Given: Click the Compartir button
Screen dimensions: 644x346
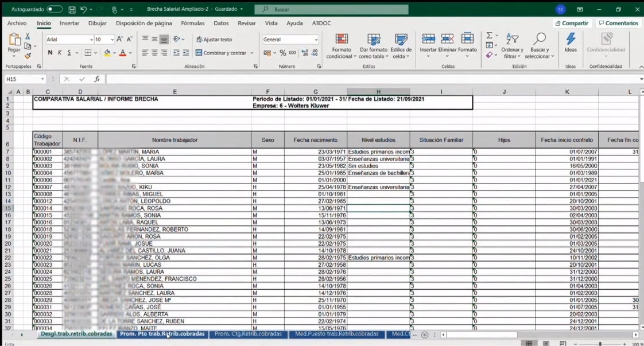Looking at the screenshot, I should coord(572,24).
